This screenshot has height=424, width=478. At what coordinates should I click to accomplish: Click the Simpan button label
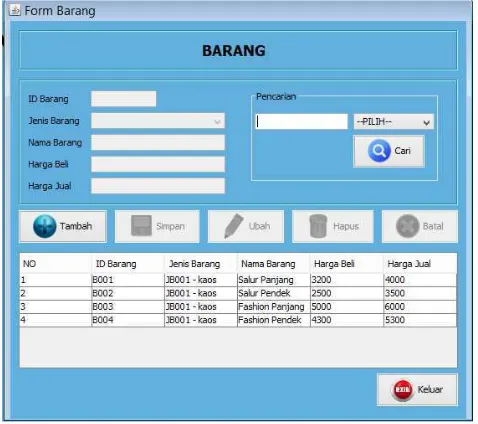170,226
